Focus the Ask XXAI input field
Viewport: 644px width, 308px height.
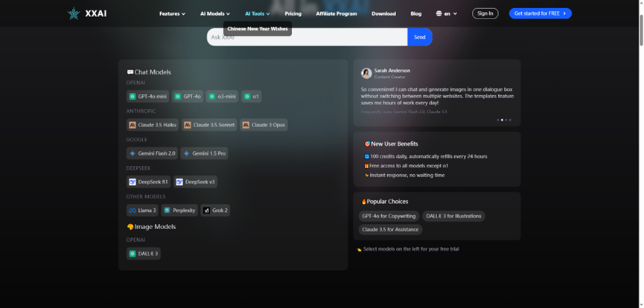pos(307,37)
